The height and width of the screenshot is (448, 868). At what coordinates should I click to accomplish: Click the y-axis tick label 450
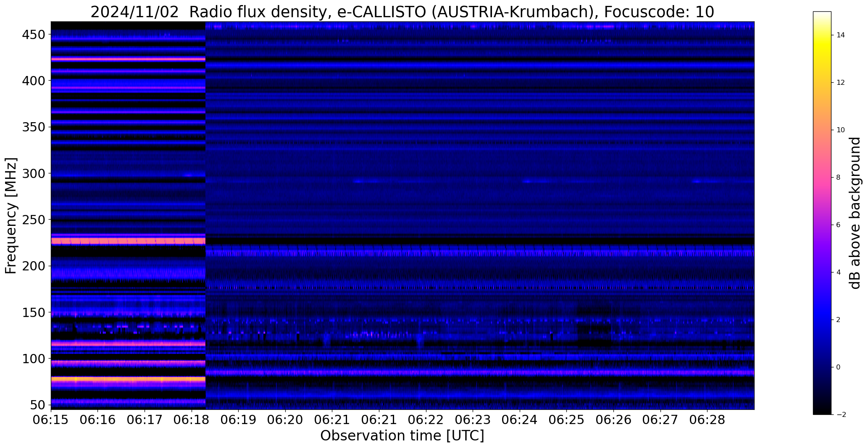pyautogui.click(x=33, y=34)
